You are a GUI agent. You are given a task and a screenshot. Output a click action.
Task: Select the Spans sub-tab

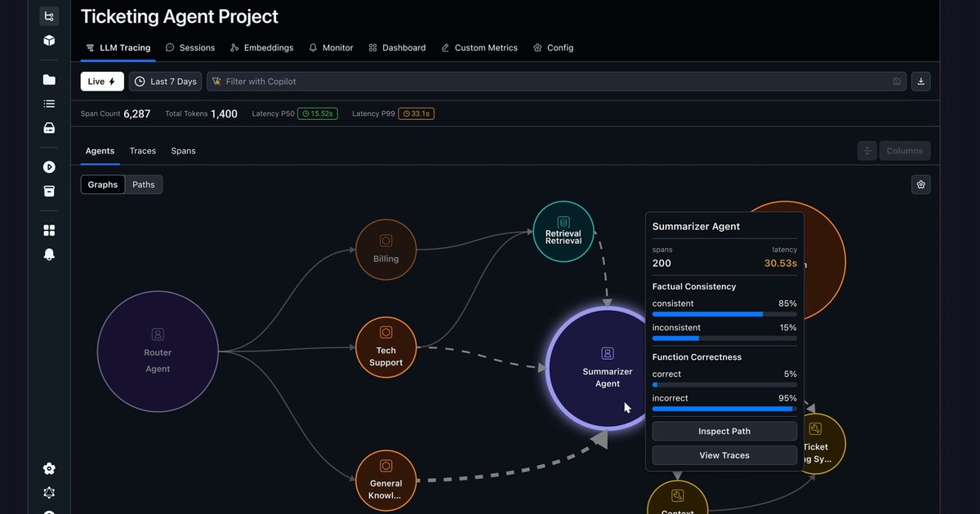point(183,151)
